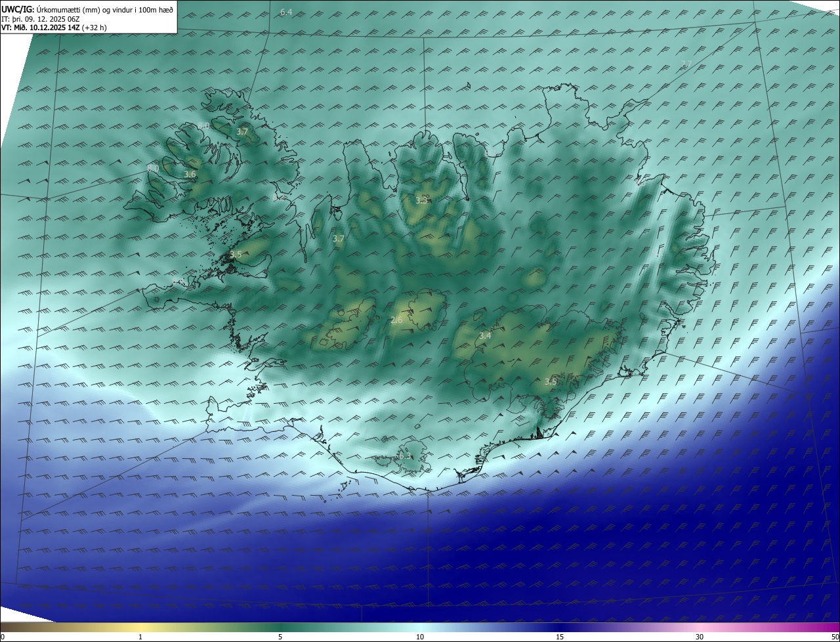
Task: Click the 3.3 value label on map
Action: 421,200
